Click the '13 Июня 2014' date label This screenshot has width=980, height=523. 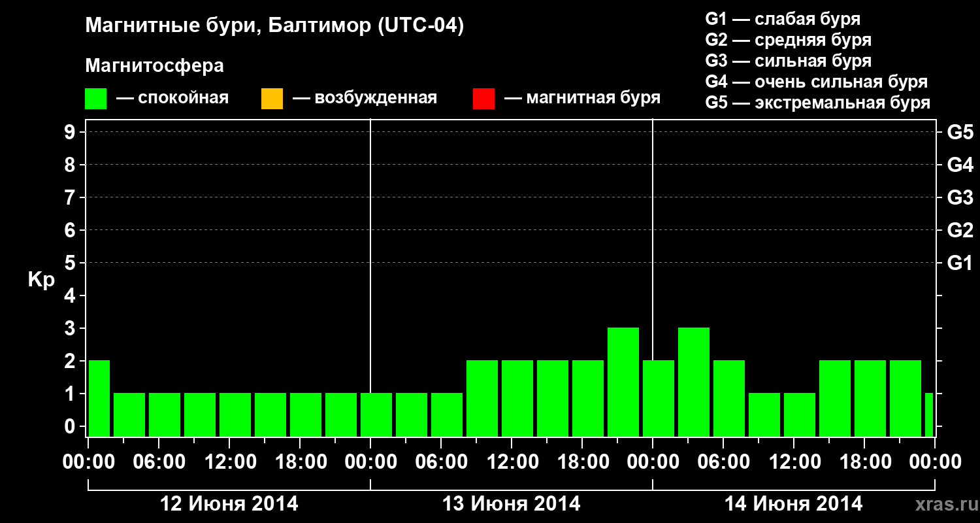click(512, 504)
